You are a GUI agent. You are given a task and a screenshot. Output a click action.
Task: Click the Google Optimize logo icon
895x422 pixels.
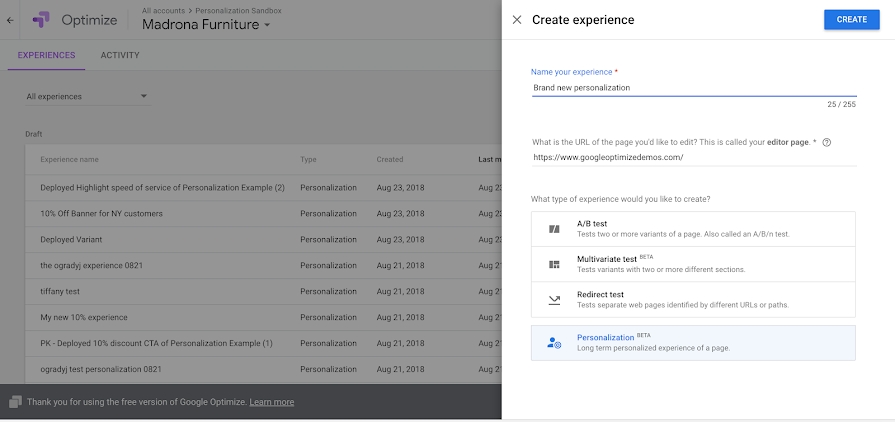click(x=41, y=20)
